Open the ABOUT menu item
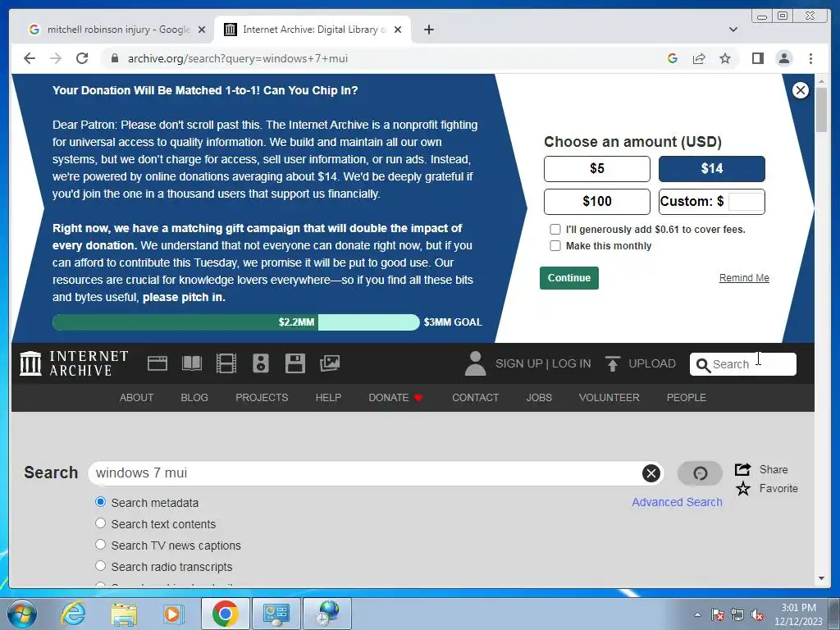840x630 pixels. coord(137,398)
